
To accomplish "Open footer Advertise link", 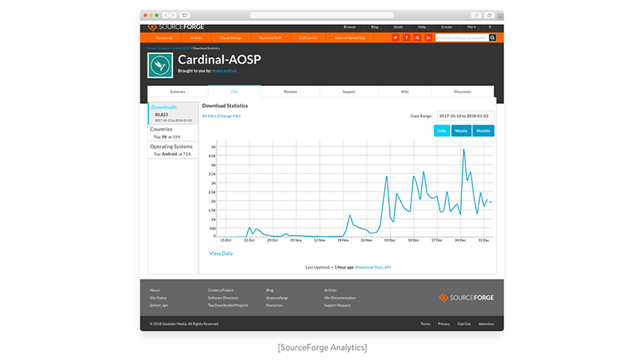I will click(486, 324).
